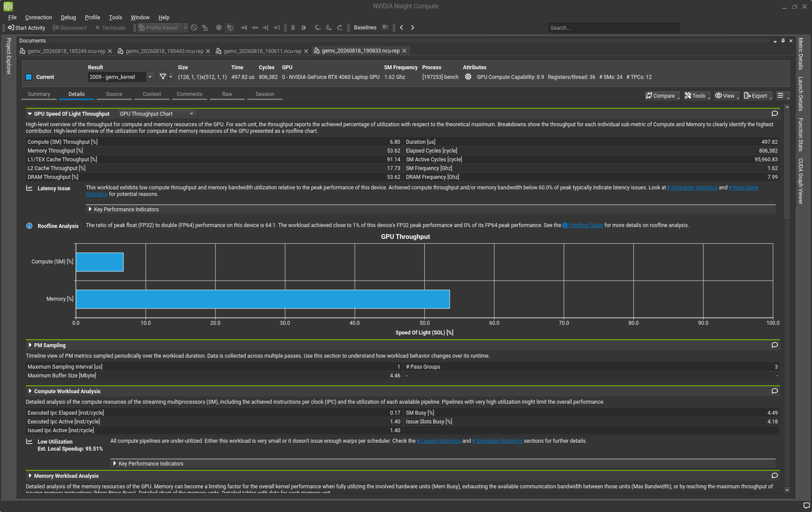This screenshot has height=512, width=812.
Task: Collapse the GPU Speed Of Light Throughput section
Action: [x=30, y=114]
